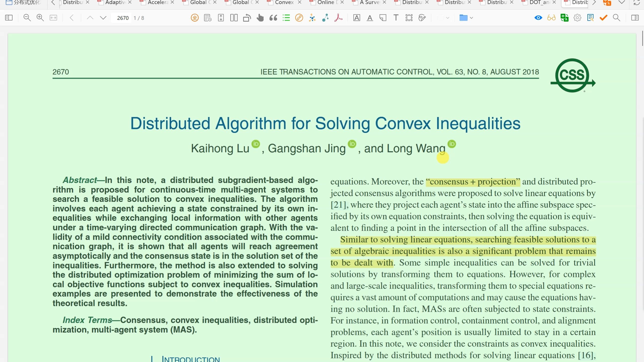Select the text T annotation tool
Screen dimensions: 644x362
pyautogui.click(x=396, y=18)
